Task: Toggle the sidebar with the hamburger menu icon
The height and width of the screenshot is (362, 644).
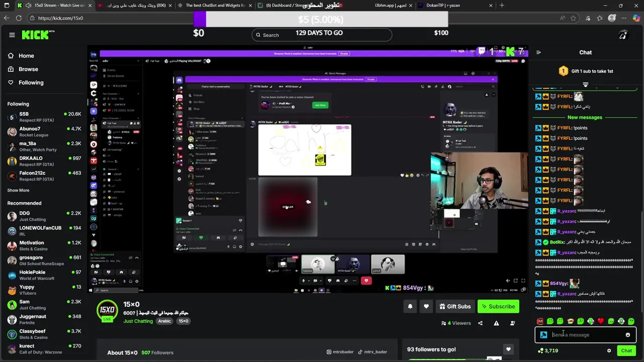Action: tap(12, 35)
